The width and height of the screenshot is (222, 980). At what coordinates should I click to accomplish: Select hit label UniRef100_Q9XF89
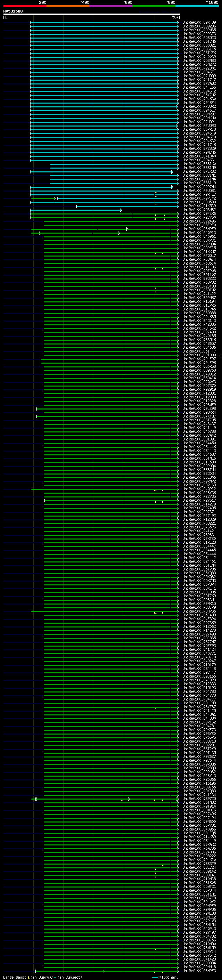[199, 23]
